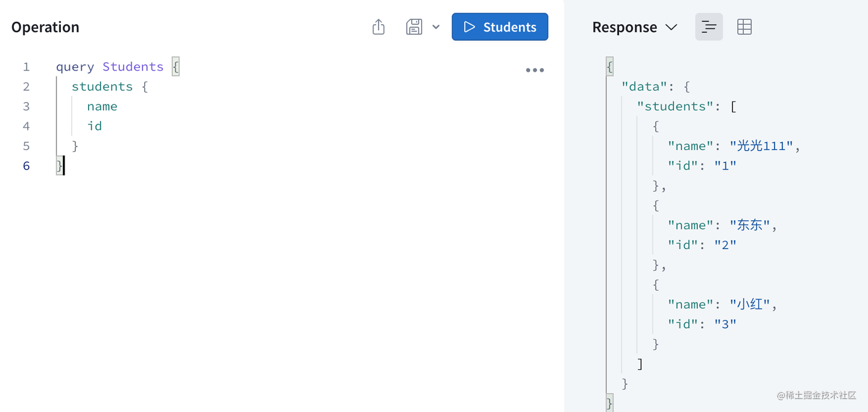Run the Students query
The image size is (868, 412).
click(x=500, y=27)
